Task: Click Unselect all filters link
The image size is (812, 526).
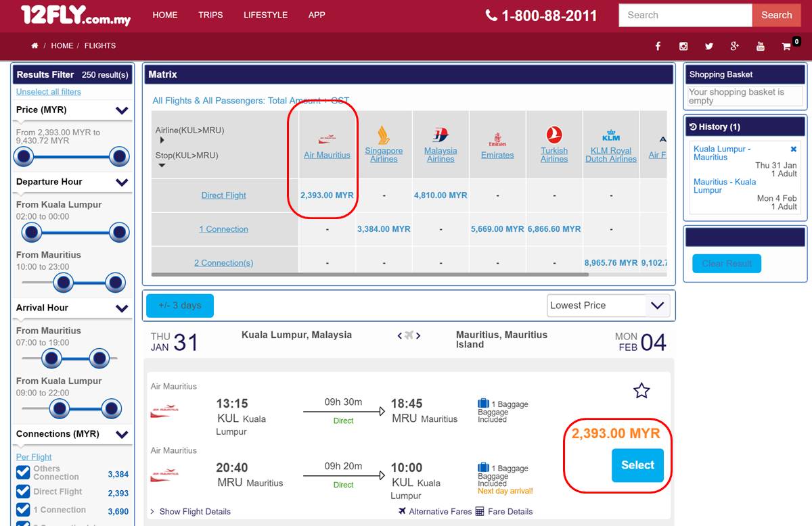Action: [49, 92]
